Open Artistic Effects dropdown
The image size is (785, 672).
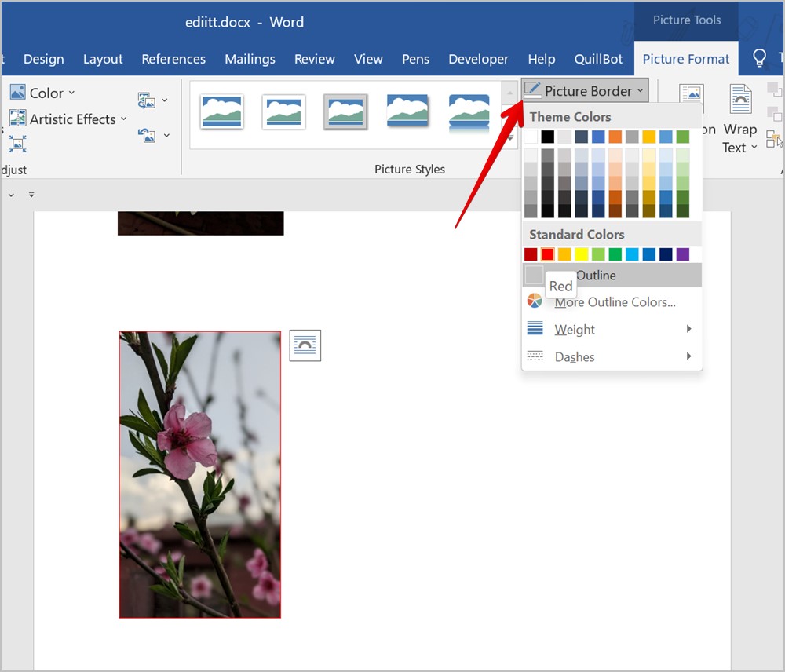tap(68, 119)
